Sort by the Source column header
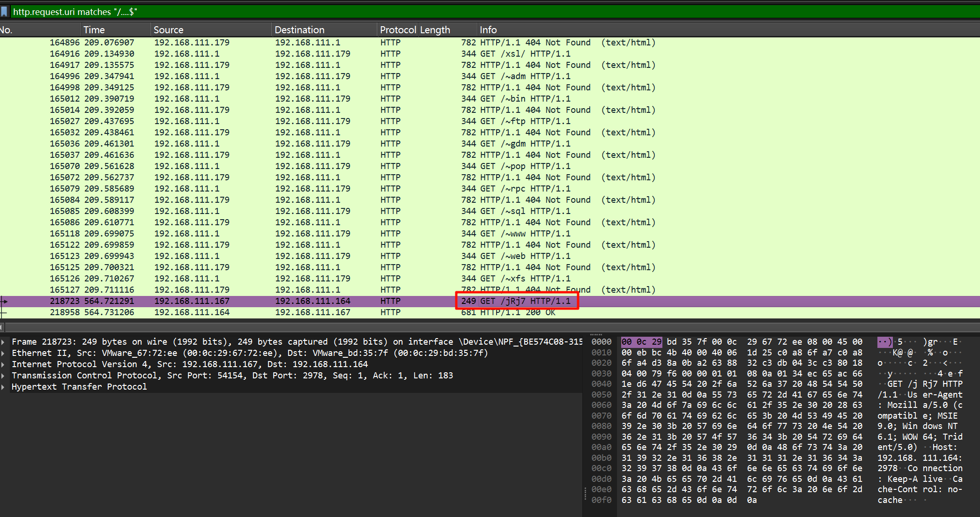980x517 pixels. [x=168, y=30]
